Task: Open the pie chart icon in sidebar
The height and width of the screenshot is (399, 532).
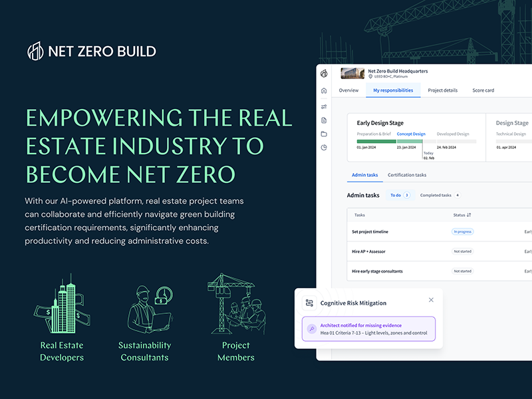Action: click(324, 148)
